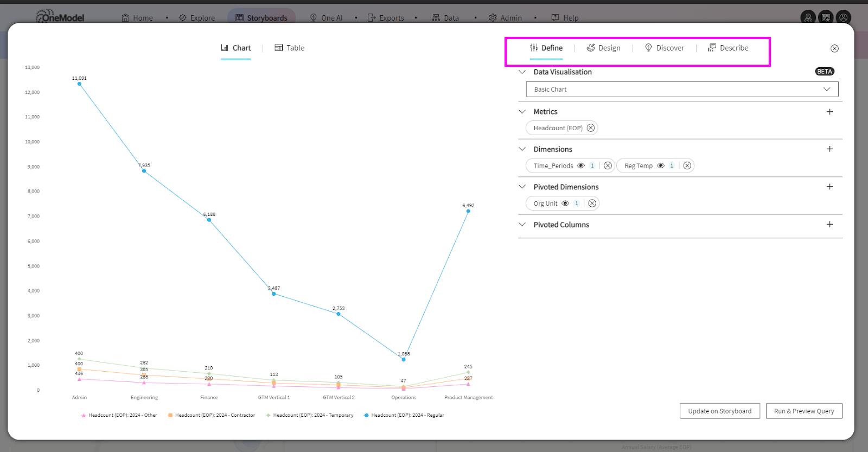The image size is (868, 452).
Task: Remove the Org Unit pivoted dimension
Action: 592,203
